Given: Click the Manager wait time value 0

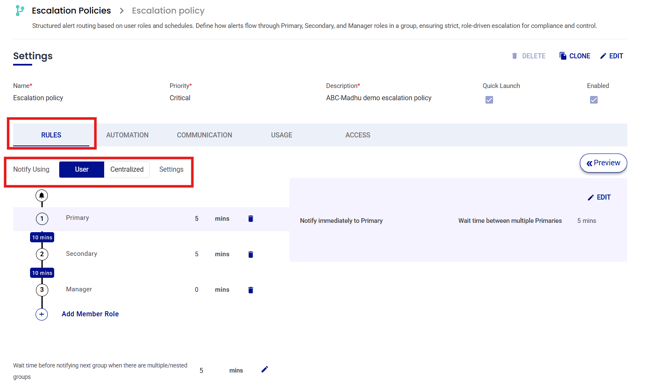Looking at the screenshot, I should coord(197,290).
